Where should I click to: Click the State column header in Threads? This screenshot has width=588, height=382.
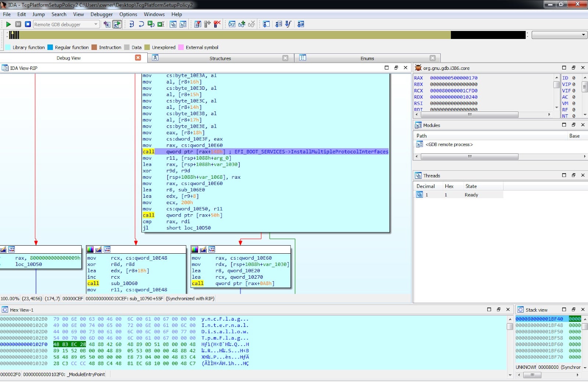471,186
